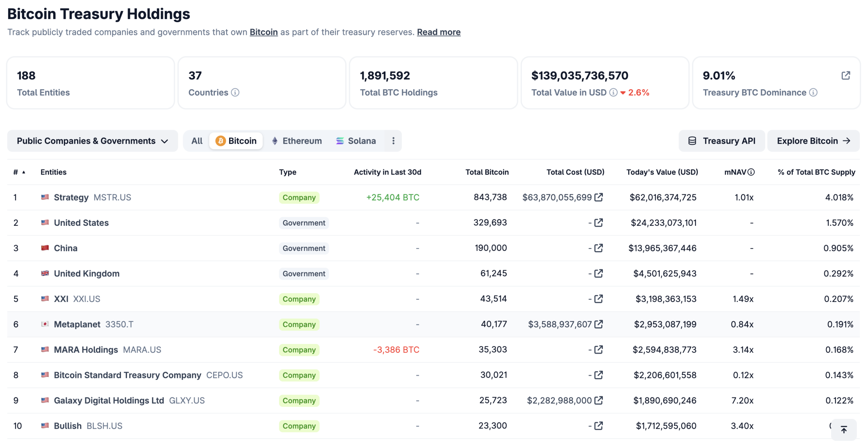Screen dimensions: 868x441
Task: Click the Read more link
Action: [438, 32]
